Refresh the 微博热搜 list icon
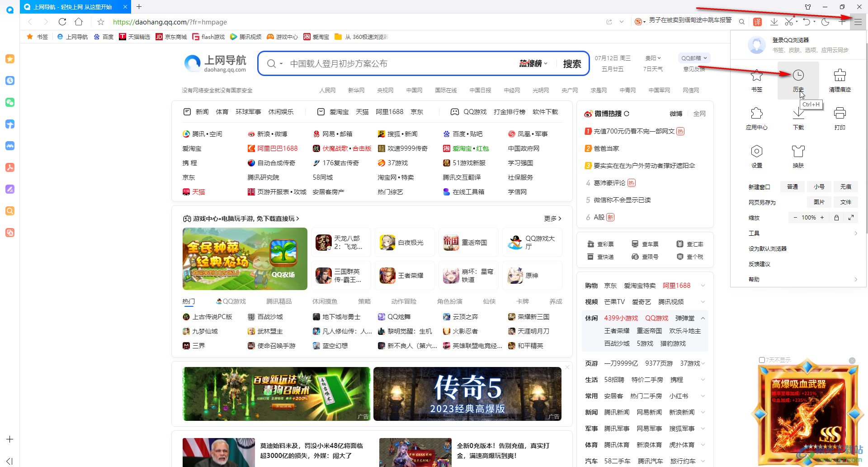Viewport: 868px width, 467px height. (x=627, y=114)
